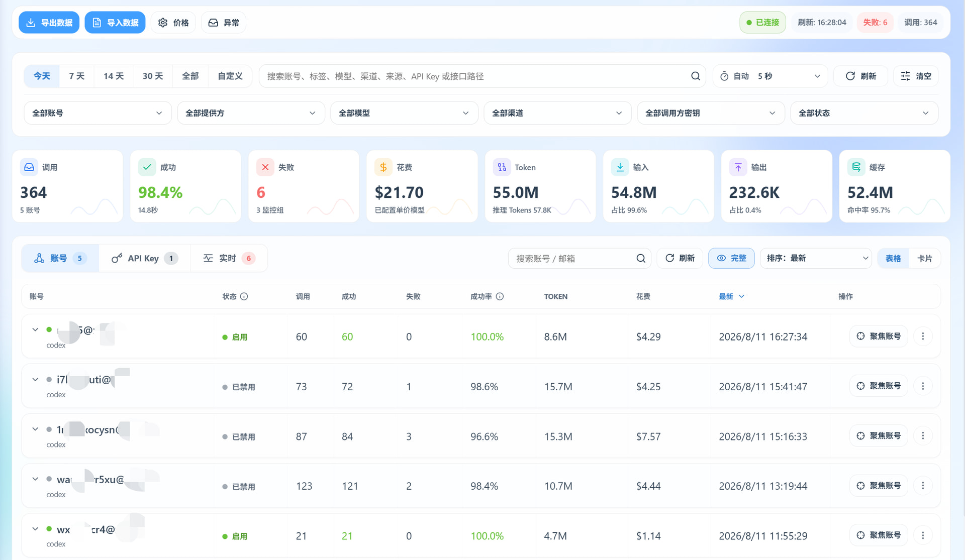Click the 搜索账号 / 邮箱 input field
The image size is (965, 560).
(573, 258)
